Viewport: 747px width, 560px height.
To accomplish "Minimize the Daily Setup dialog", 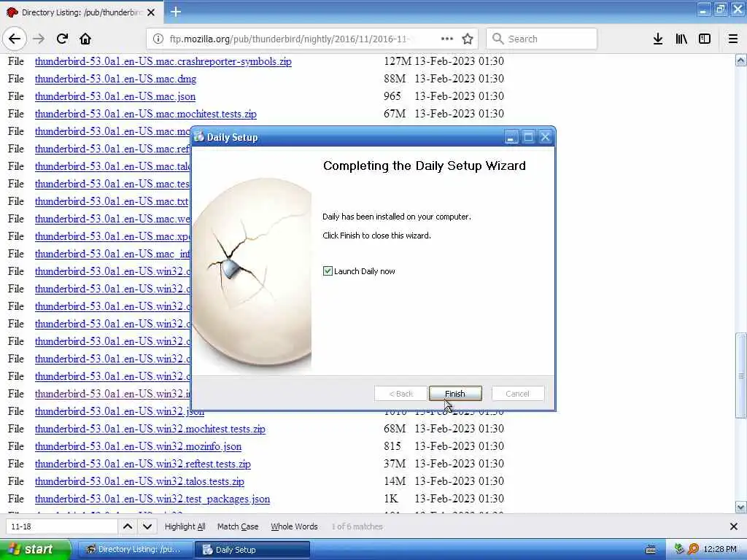I will (511, 138).
